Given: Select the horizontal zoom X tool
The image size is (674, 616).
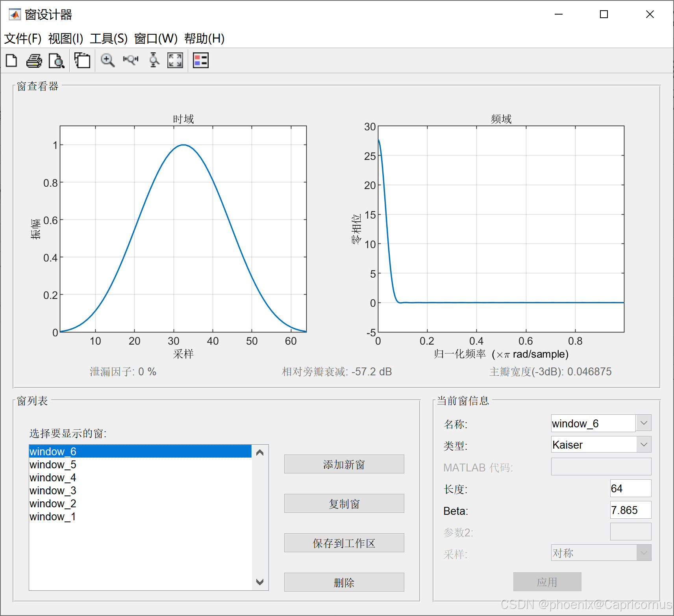Looking at the screenshot, I should [x=131, y=60].
